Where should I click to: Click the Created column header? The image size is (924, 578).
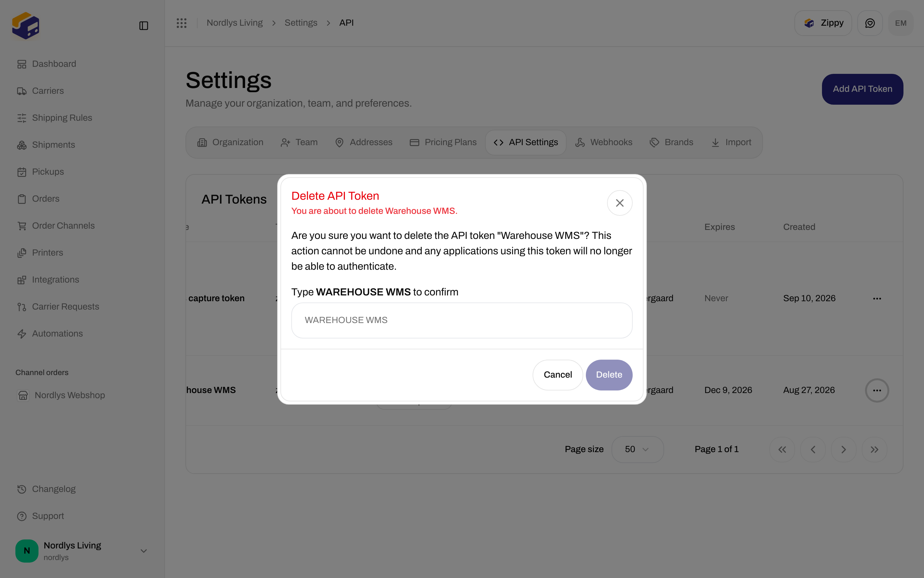[799, 227]
